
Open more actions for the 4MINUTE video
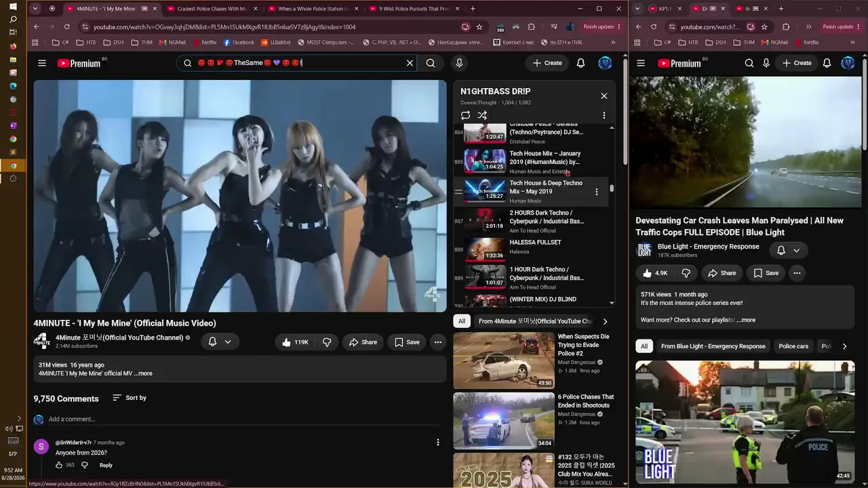pos(438,342)
